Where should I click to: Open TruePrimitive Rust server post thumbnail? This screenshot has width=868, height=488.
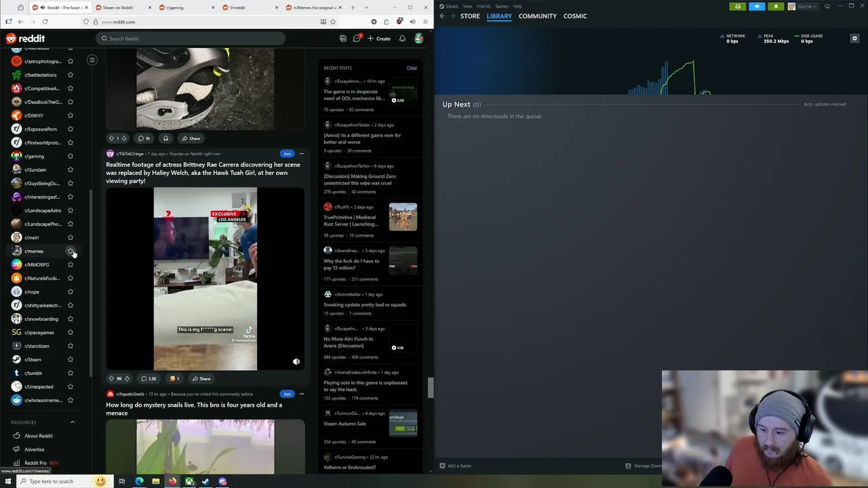click(x=403, y=217)
